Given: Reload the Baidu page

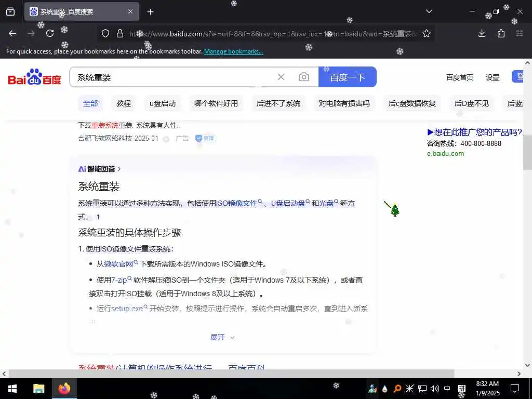Looking at the screenshot, I should 50,33.
